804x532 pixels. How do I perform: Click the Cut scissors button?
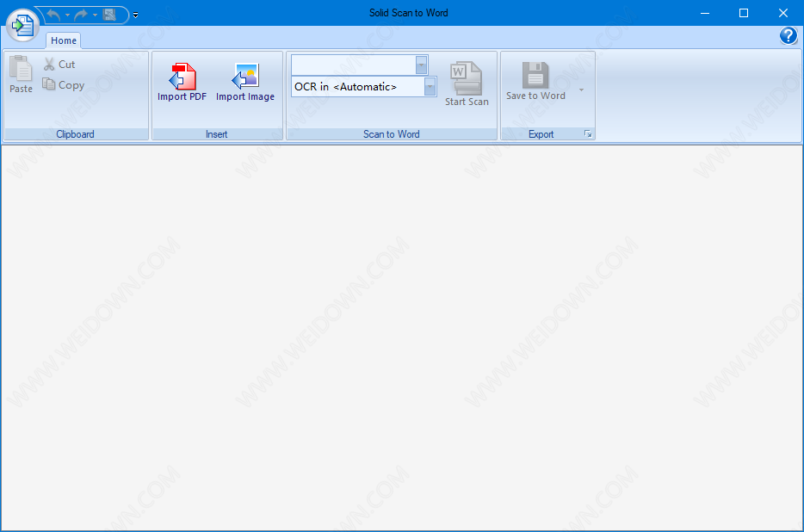(x=59, y=64)
